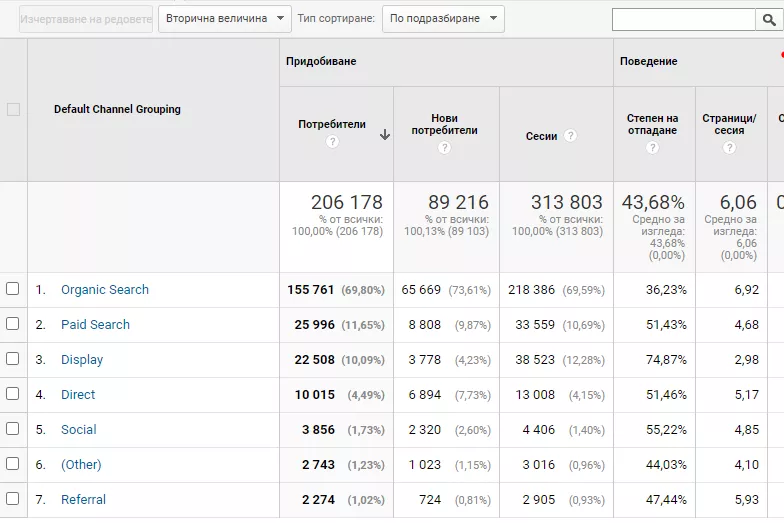The image size is (784, 523).
Task: Click the search magnifier icon button
Action: click(769, 20)
